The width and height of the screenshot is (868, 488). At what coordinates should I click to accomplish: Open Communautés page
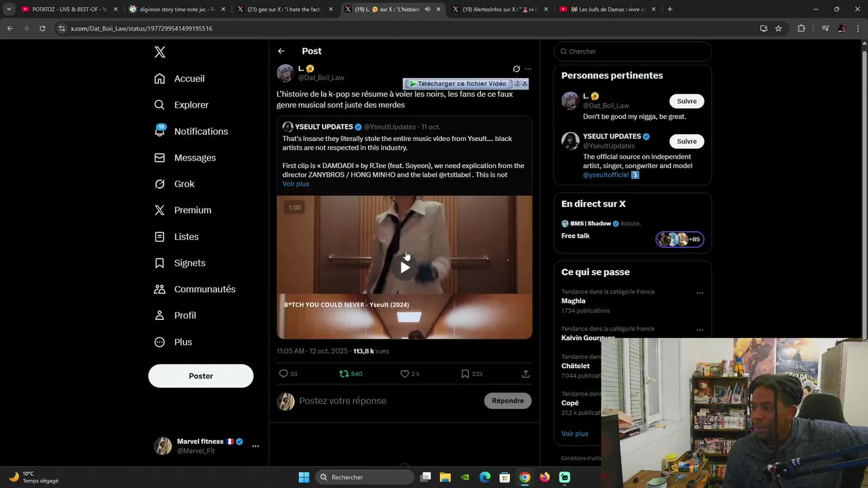[195, 289]
